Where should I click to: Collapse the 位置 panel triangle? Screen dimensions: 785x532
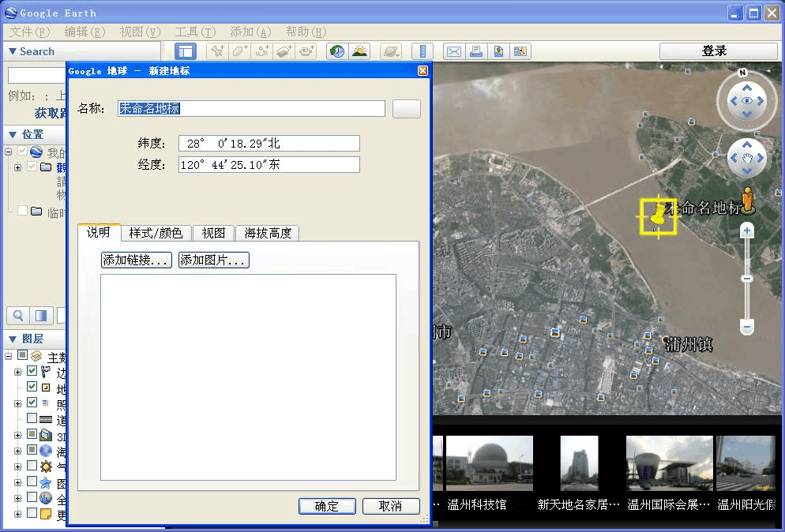tap(13, 134)
